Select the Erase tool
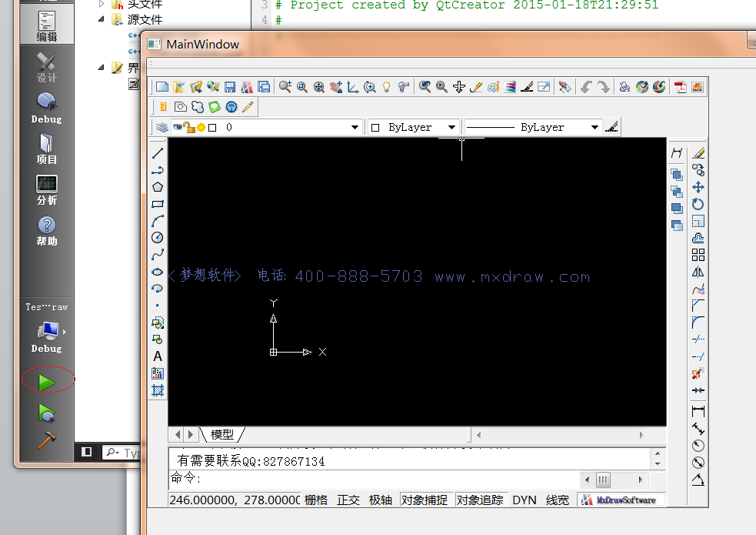This screenshot has height=535, width=756. (698, 153)
